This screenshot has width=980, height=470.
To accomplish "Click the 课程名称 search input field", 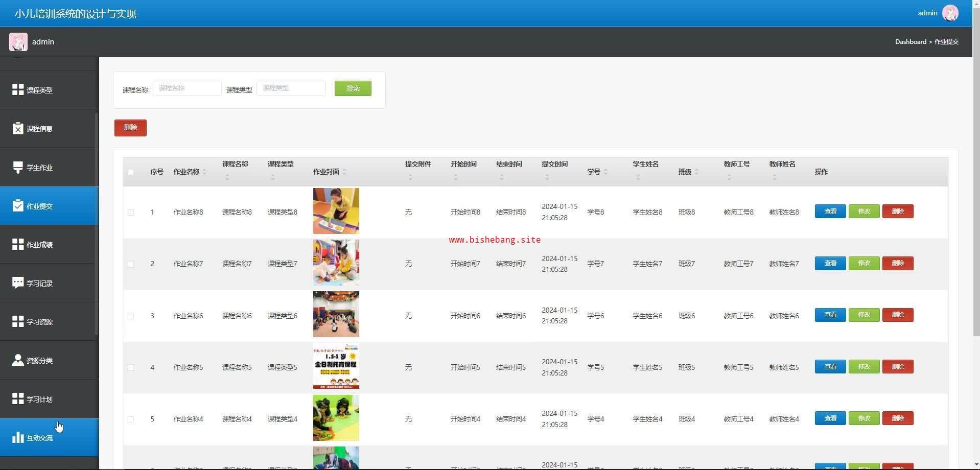I will point(187,88).
